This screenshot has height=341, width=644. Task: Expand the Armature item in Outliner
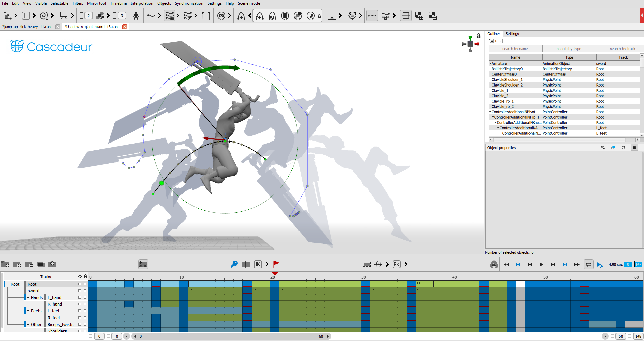coord(490,64)
